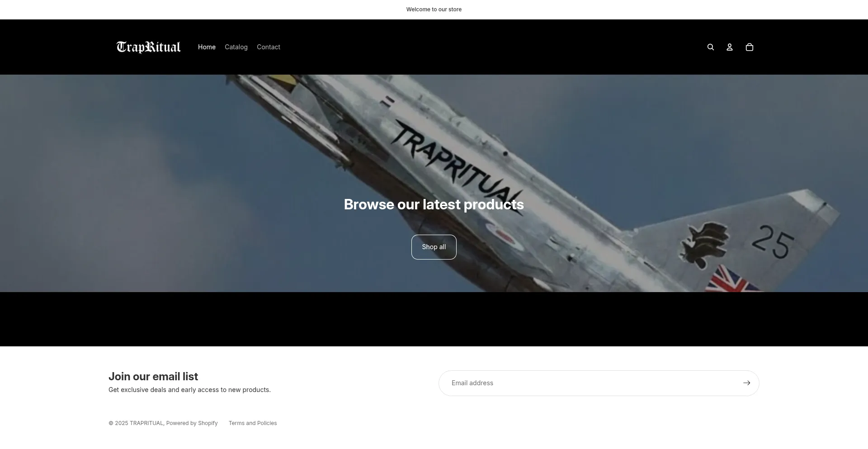Image resolution: width=868 pixels, height=449 pixels.
Task: Open the search icon in header
Action: point(710,47)
